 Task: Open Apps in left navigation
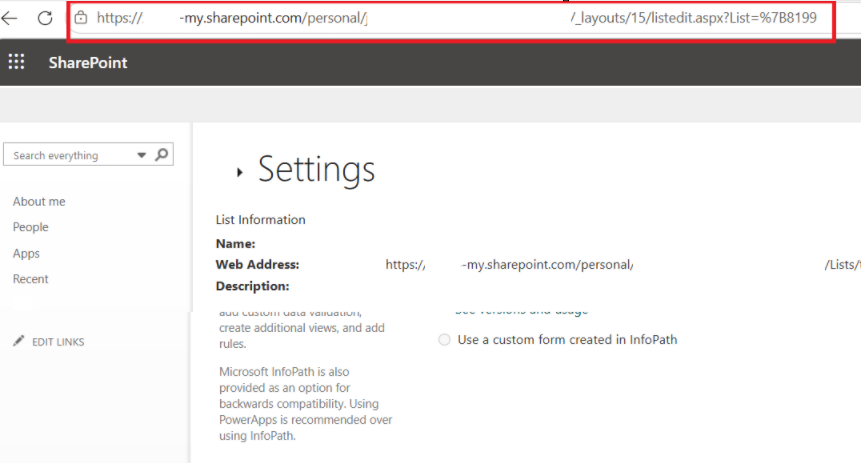26,253
